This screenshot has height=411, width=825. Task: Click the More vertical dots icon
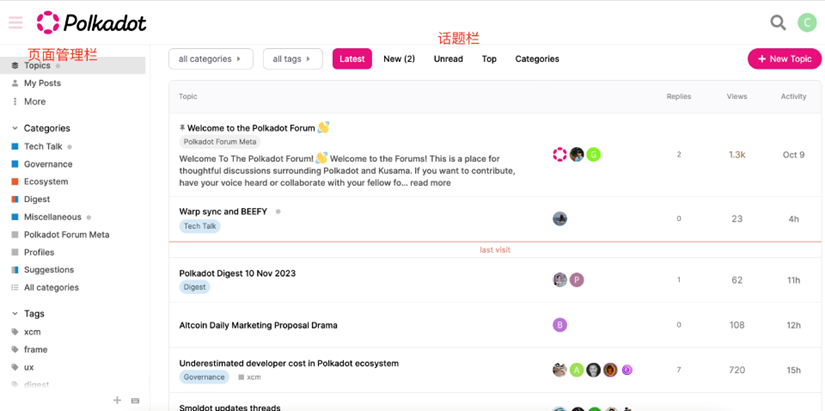[15, 102]
